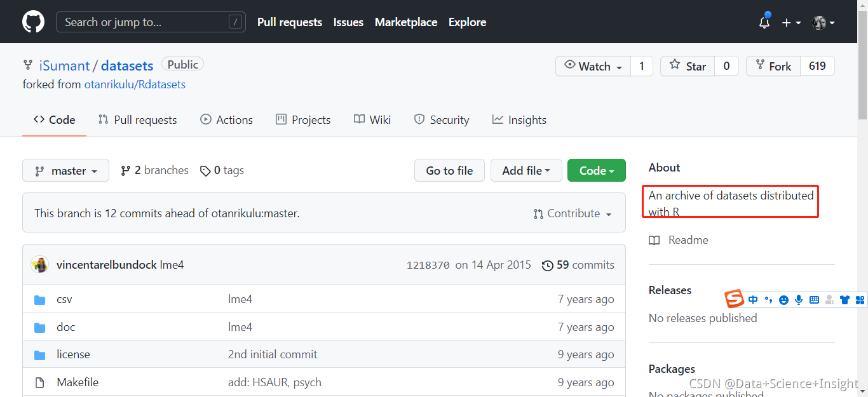Click the Makefile file icon
The height and width of the screenshot is (397, 868).
tap(39, 383)
